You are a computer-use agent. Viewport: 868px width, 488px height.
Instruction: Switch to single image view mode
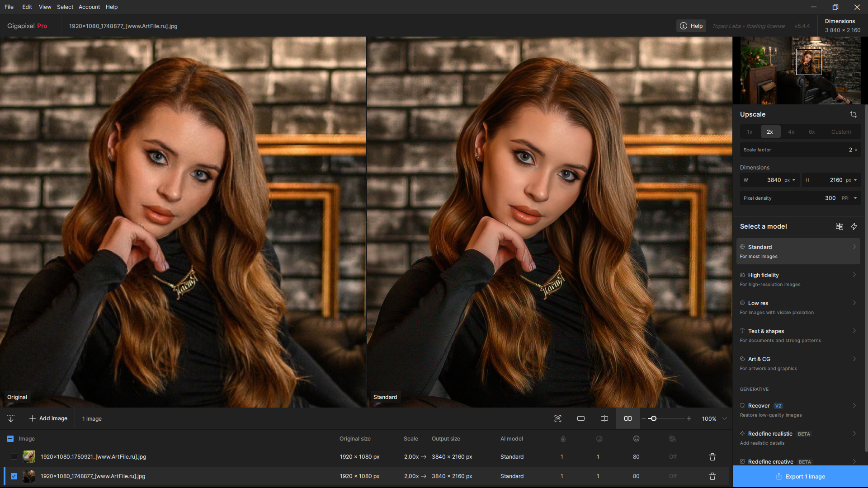[x=581, y=418]
